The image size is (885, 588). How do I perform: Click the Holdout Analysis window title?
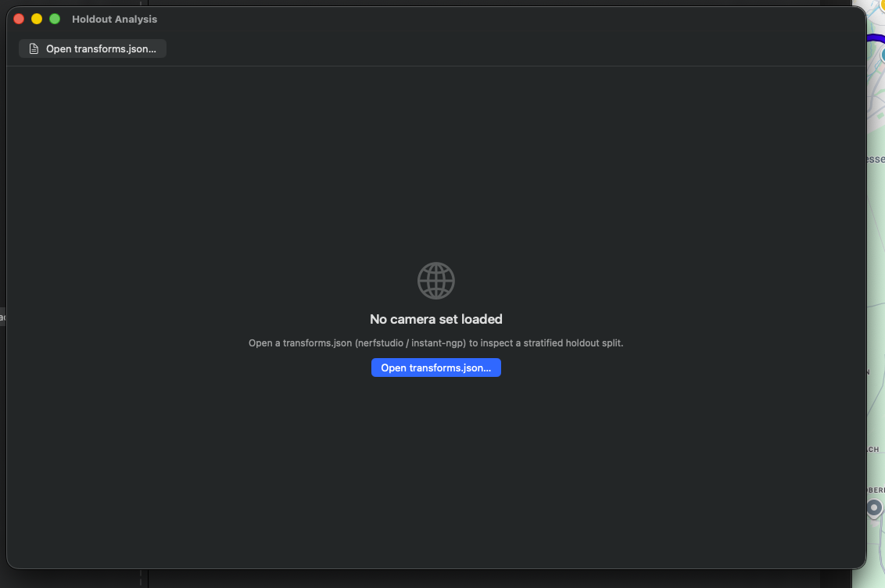click(115, 20)
